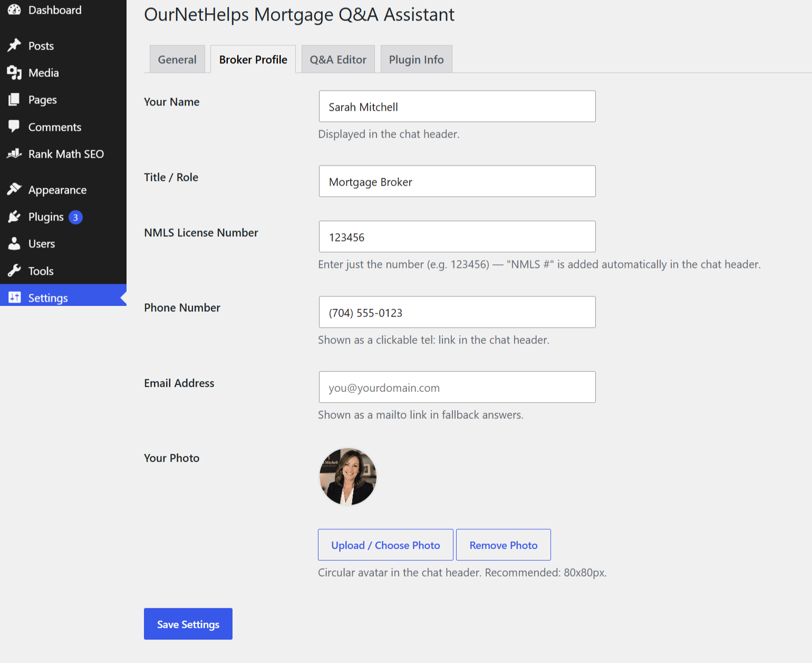The width and height of the screenshot is (812, 663).
Task: Click the Appearance paintbrush icon
Action: 14,189
